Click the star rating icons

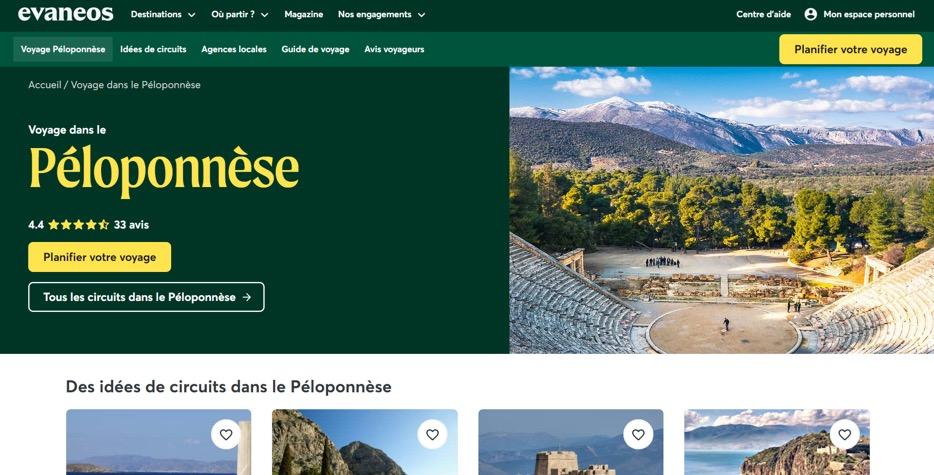(79, 225)
